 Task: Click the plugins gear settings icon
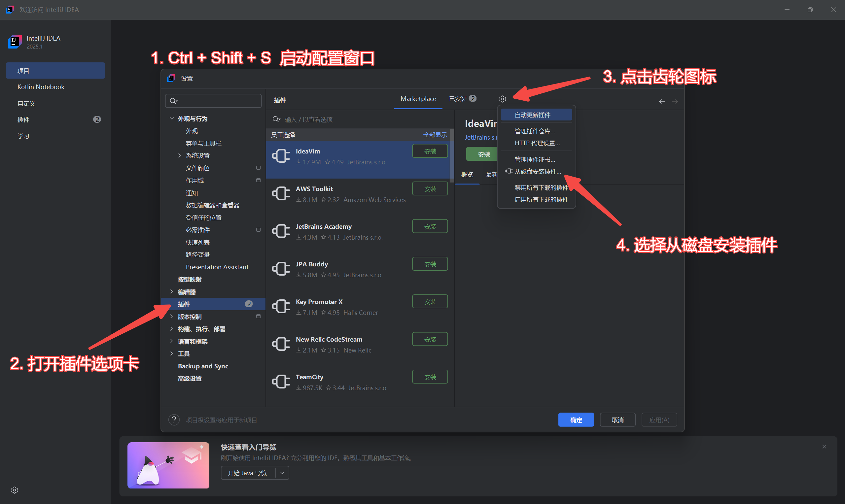(x=502, y=99)
